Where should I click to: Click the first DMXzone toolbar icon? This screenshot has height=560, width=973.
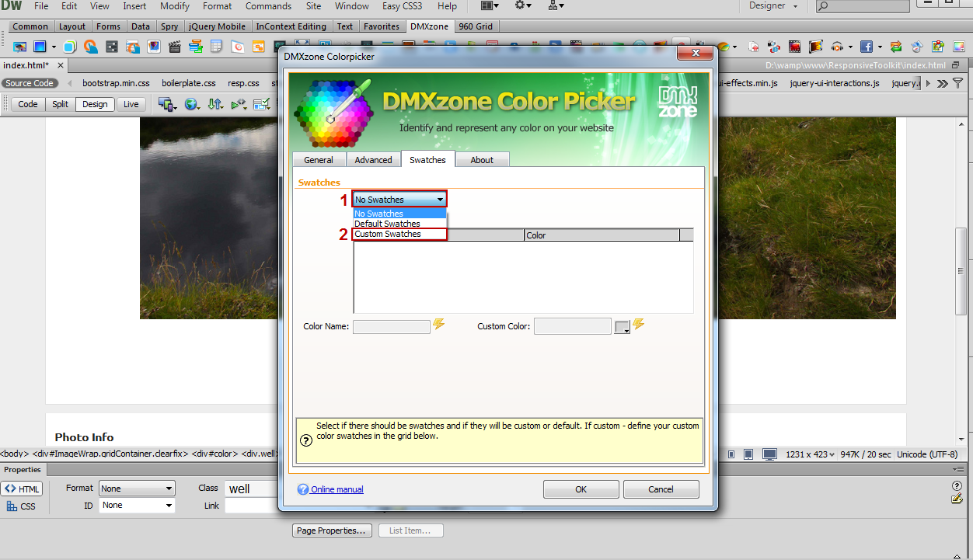tap(20, 47)
